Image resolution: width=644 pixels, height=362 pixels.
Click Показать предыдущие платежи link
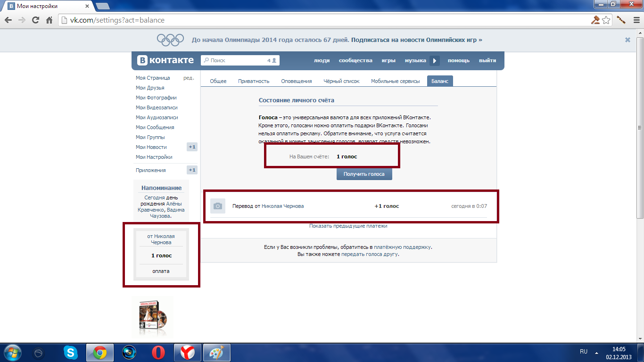[x=348, y=226]
